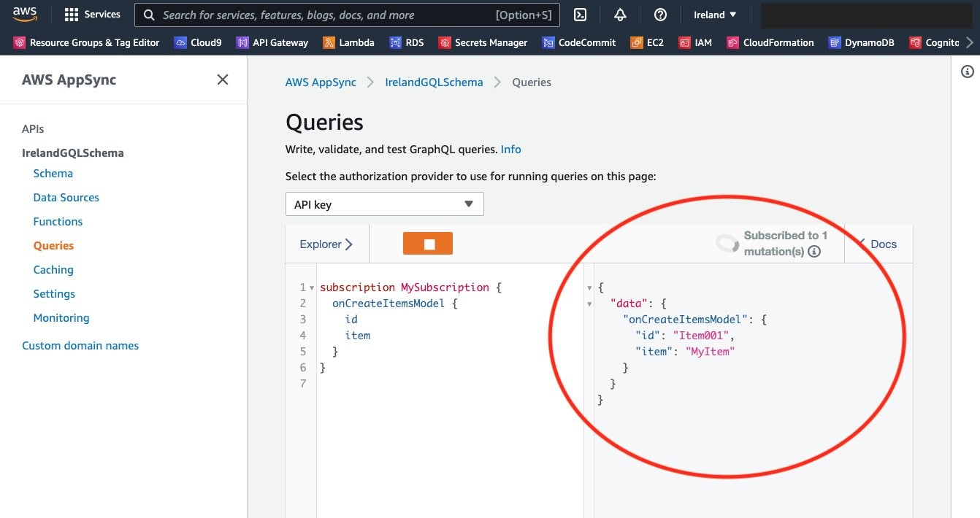Open the RDS shortcut

click(x=407, y=42)
